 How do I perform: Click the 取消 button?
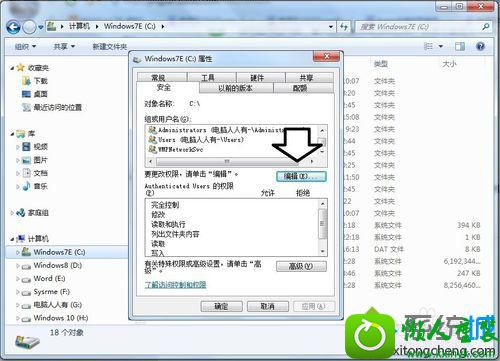pos(268,306)
